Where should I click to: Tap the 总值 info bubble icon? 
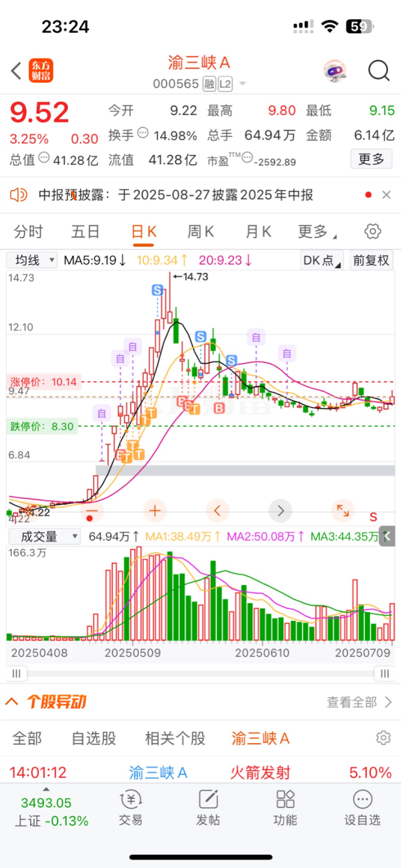tap(44, 157)
